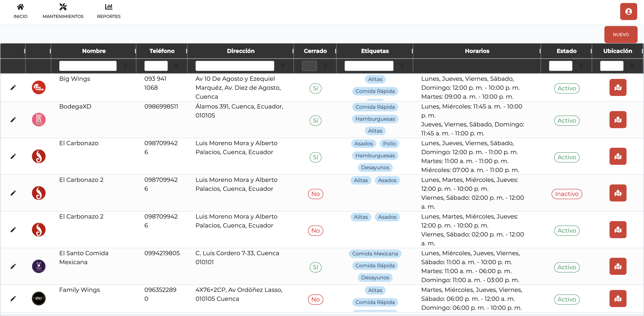
Task: Open the map location for BodegaXD
Action: coord(618,120)
